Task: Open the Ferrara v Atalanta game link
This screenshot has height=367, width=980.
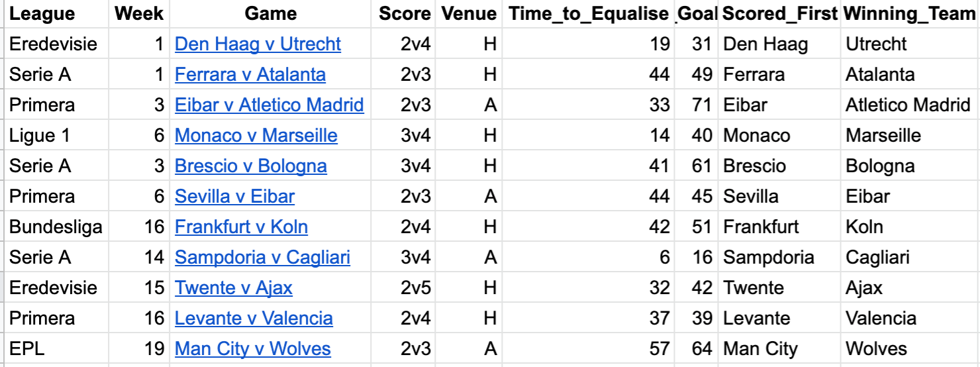Action: click(x=250, y=75)
